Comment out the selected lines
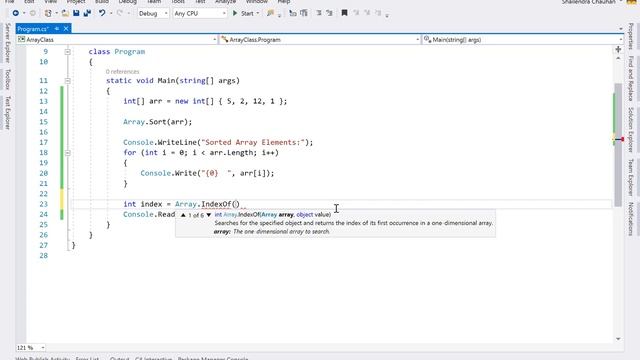This screenshot has height=360, width=640. [319, 13]
